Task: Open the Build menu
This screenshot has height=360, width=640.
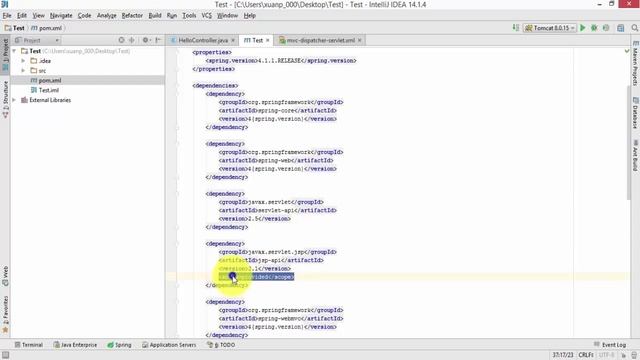Action: click(x=155, y=16)
